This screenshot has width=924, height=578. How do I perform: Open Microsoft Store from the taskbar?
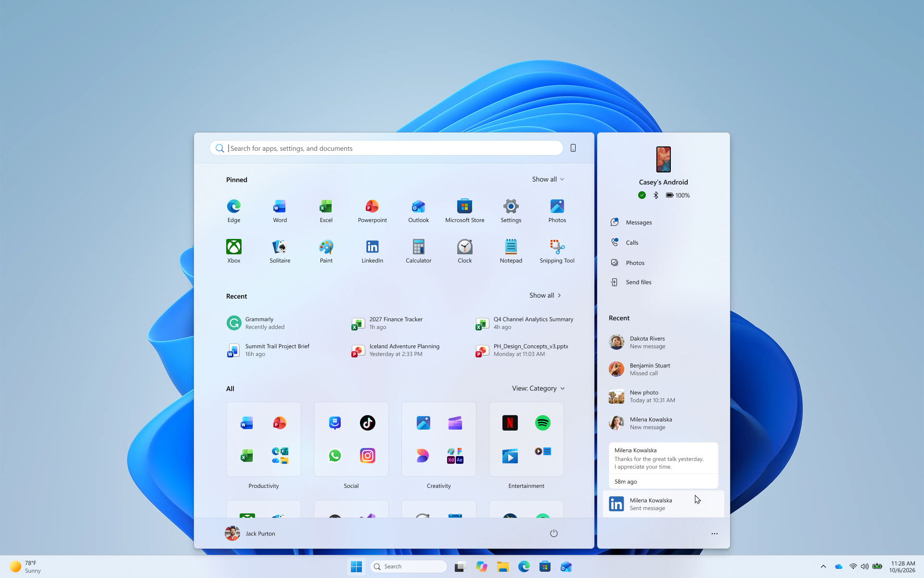(x=545, y=566)
